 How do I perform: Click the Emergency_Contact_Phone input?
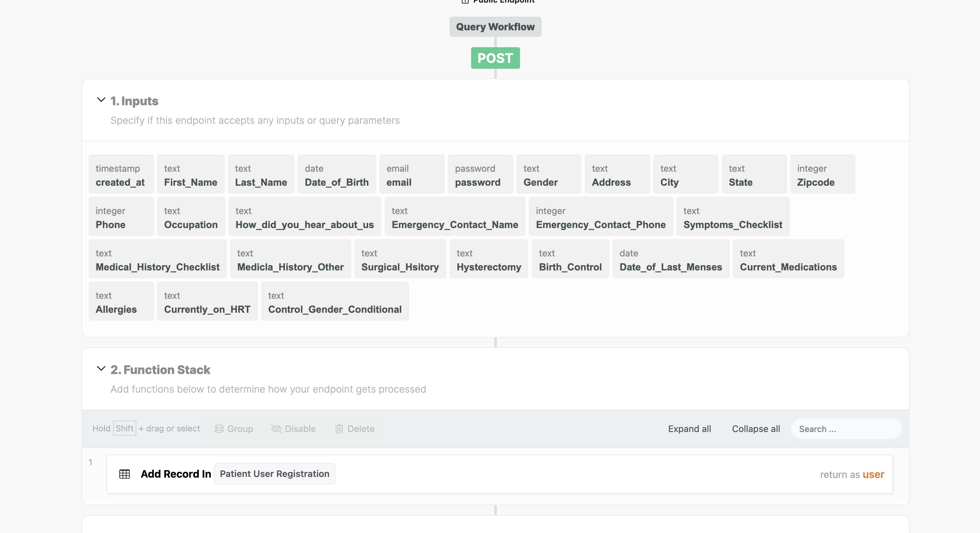click(600, 217)
